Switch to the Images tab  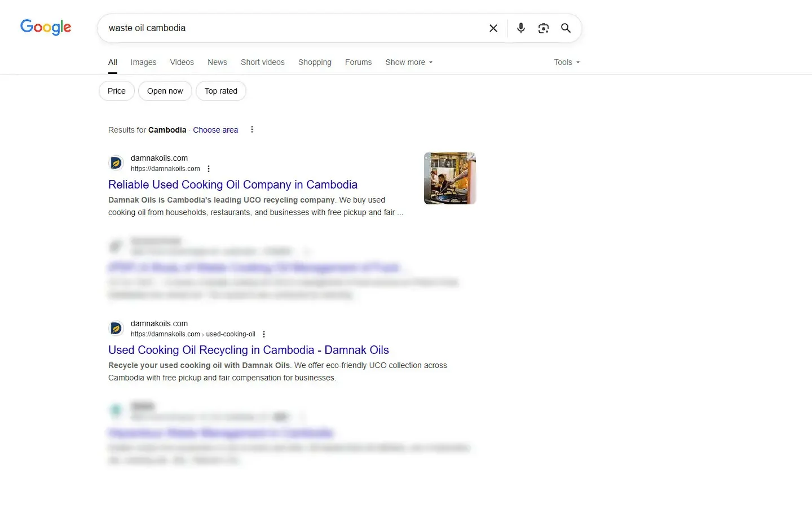coord(143,62)
